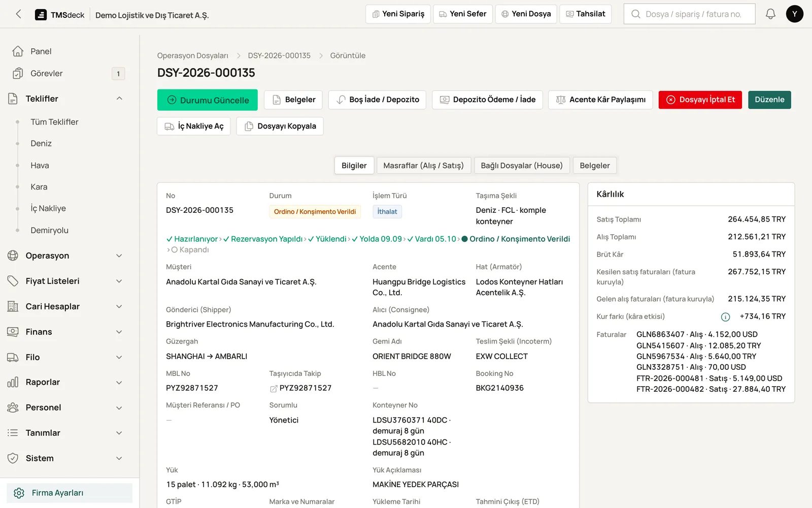Click the Operasyon globe icon
This screenshot has height=508, width=812.
(13, 256)
